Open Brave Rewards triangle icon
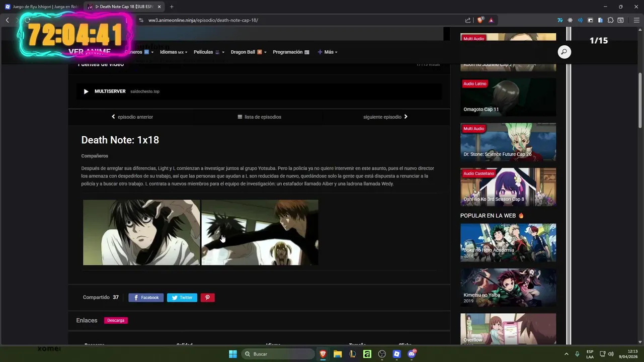The image size is (644, 362). coord(491,20)
